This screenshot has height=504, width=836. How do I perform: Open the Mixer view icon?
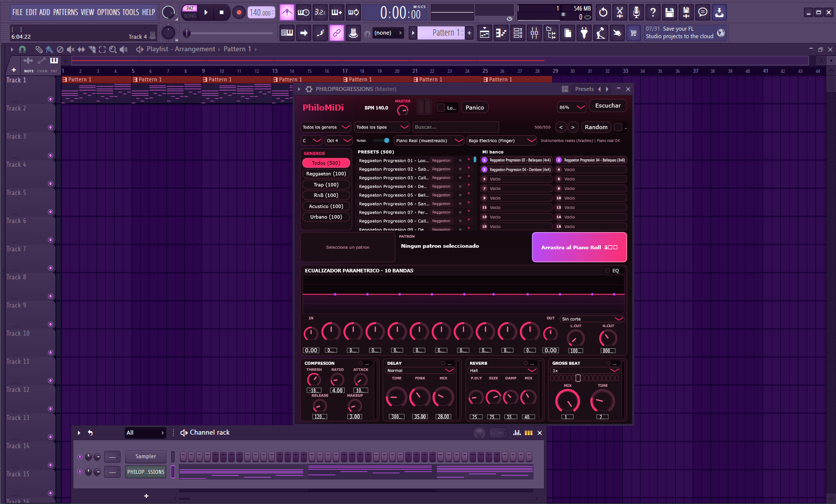pyautogui.click(x=534, y=33)
